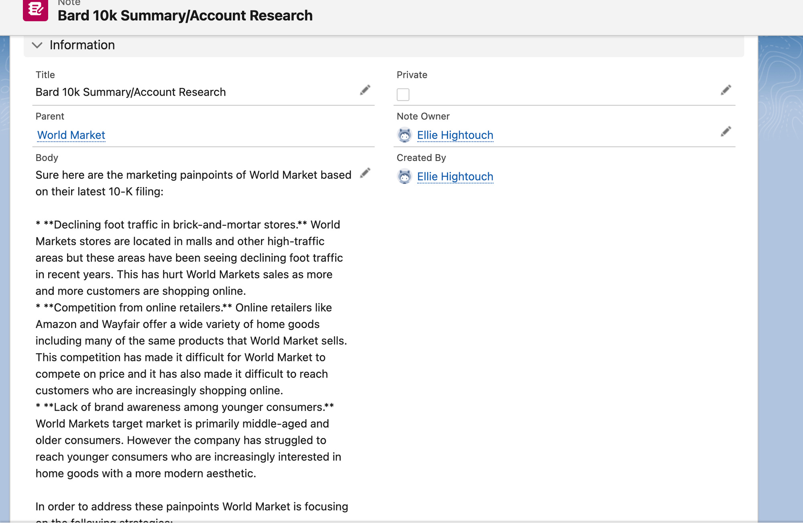Edit Note Owner using pencil icon
This screenshot has height=532, width=803.
[726, 132]
